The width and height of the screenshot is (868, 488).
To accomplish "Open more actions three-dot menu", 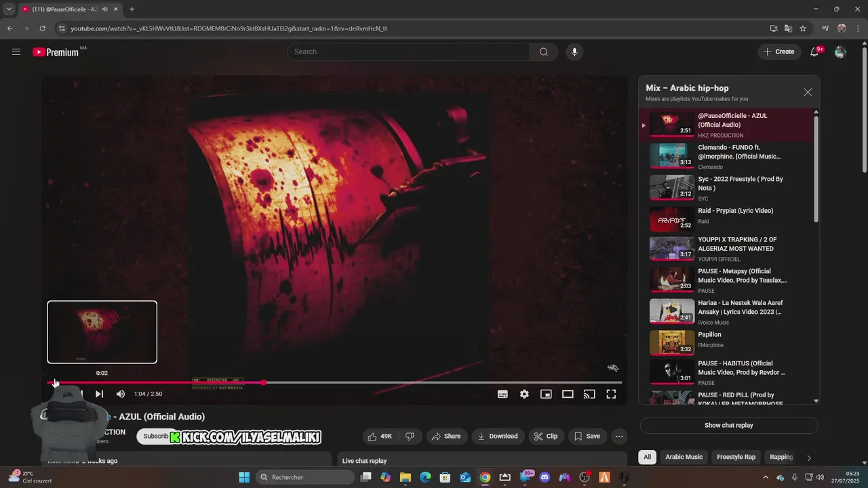I will click(x=619, y=436).
